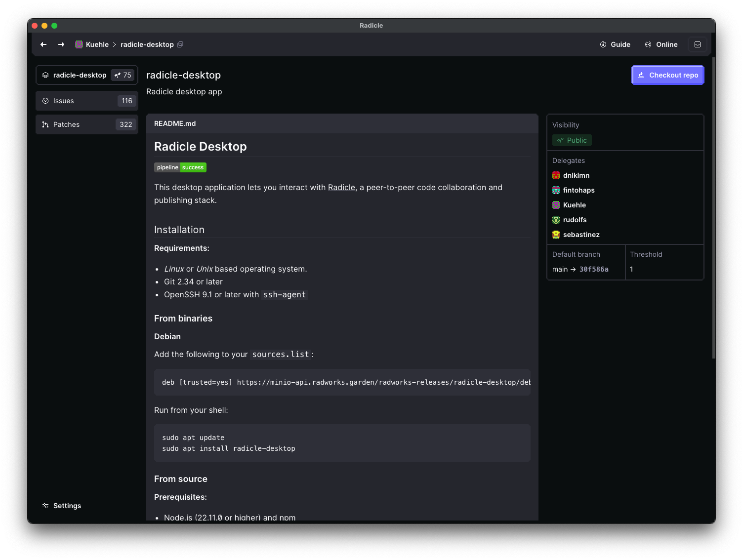Follow the Radicle hyperlink in README
This screenshot has width=743, height=560.
(x=341, y=188)
